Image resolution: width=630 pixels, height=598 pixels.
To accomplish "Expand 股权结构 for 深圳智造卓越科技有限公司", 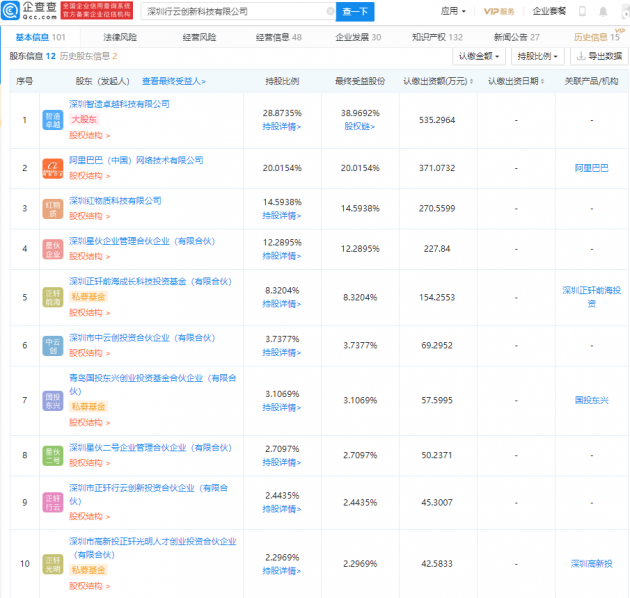I will pos(89,135).
